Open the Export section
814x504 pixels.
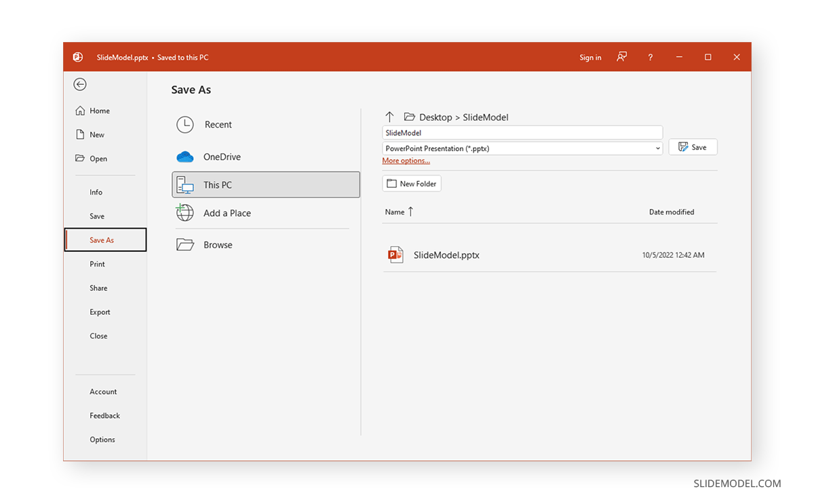tap(100, 311)
